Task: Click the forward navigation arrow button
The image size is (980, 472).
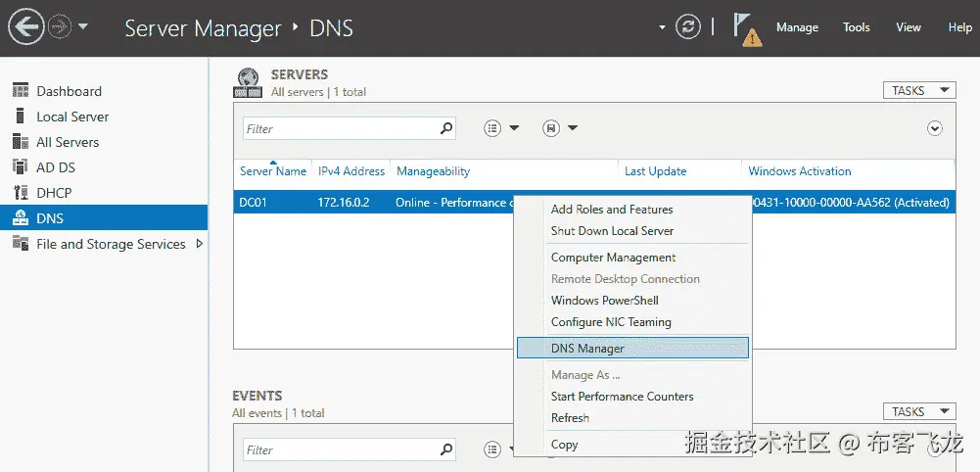Action: (x=60, y=26)
